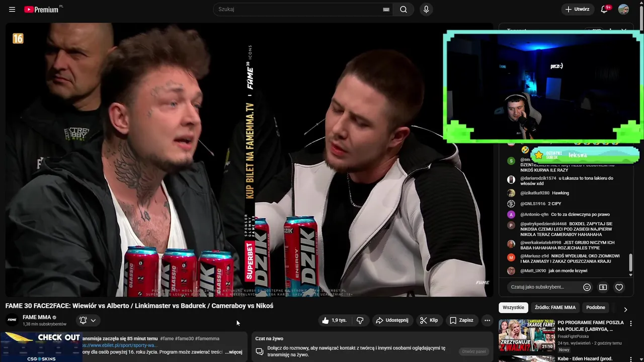Click the magnifier search button
The width and height of the screenshot is (644, 362).
tap(404, 10)
